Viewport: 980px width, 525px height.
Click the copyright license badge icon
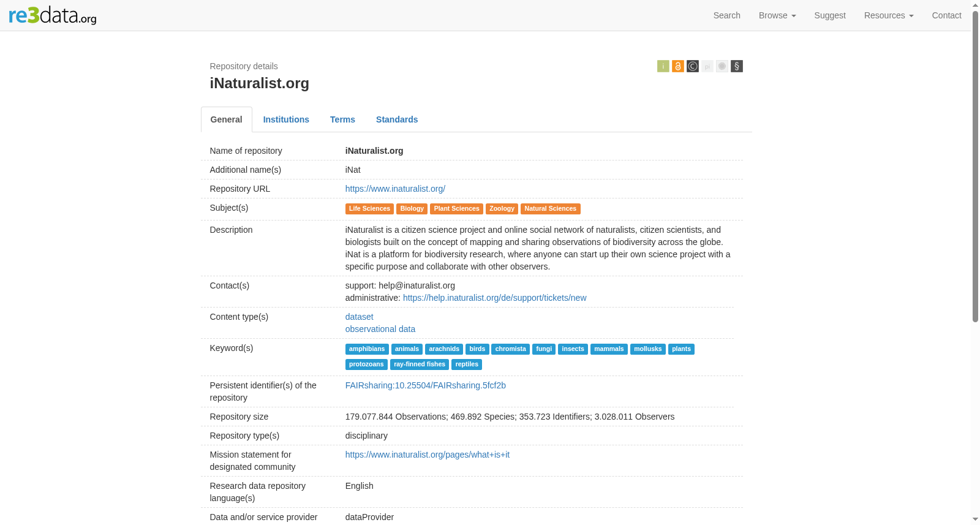(693, 66)
